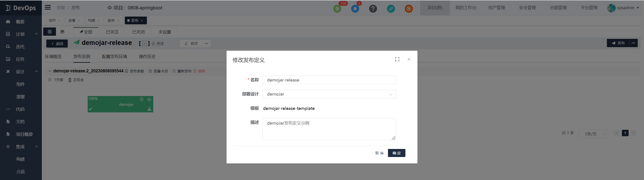Click the help question mark icon

point(373,9)
